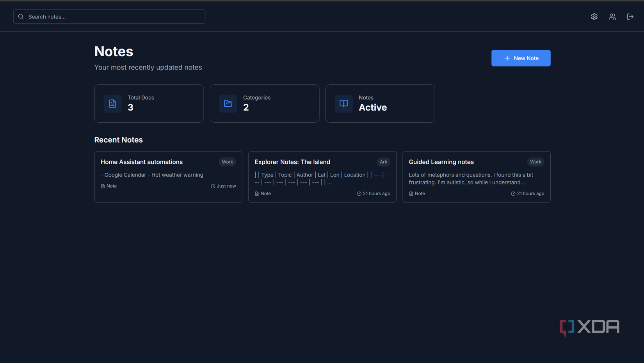Select the Work tag on Home Assistant automations
Viewport: 644px width, 363px height.
pyautogui.click(x=227, y=162)
